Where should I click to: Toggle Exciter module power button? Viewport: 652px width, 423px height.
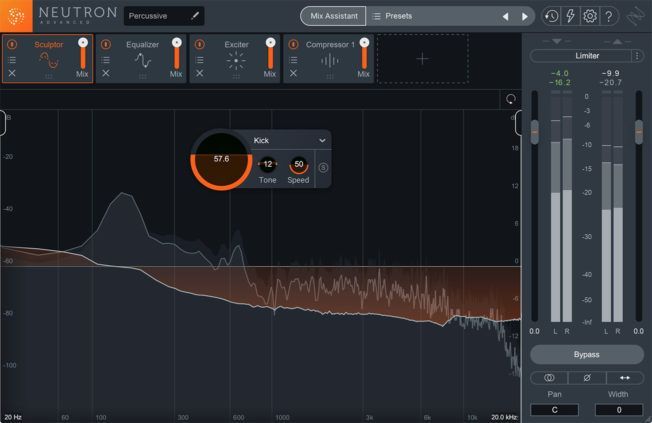[200, 44]
